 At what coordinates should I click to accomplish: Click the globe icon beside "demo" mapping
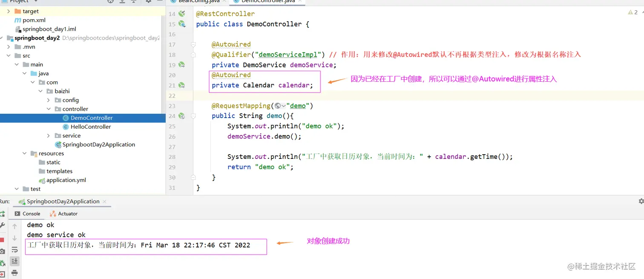[x=278, y=106]
